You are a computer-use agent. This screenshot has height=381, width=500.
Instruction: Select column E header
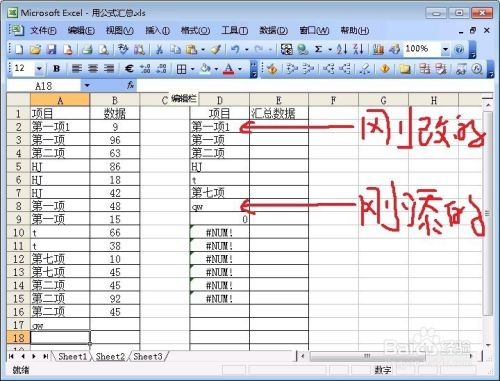279,100
